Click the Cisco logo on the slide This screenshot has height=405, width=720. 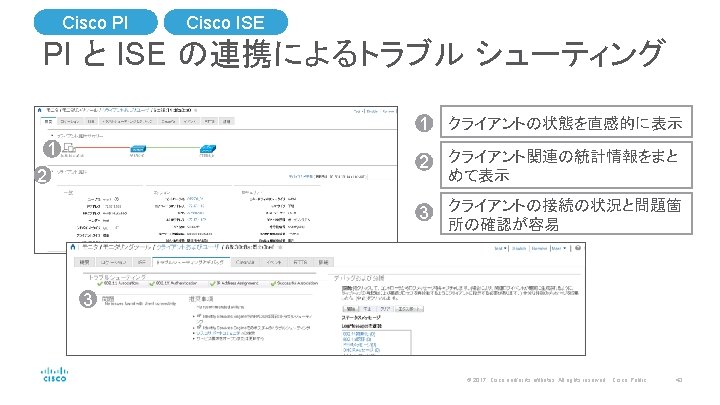coord(55,374)
